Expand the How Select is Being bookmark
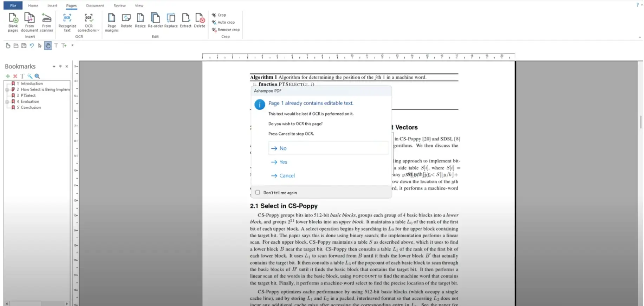 click(7, 90)
